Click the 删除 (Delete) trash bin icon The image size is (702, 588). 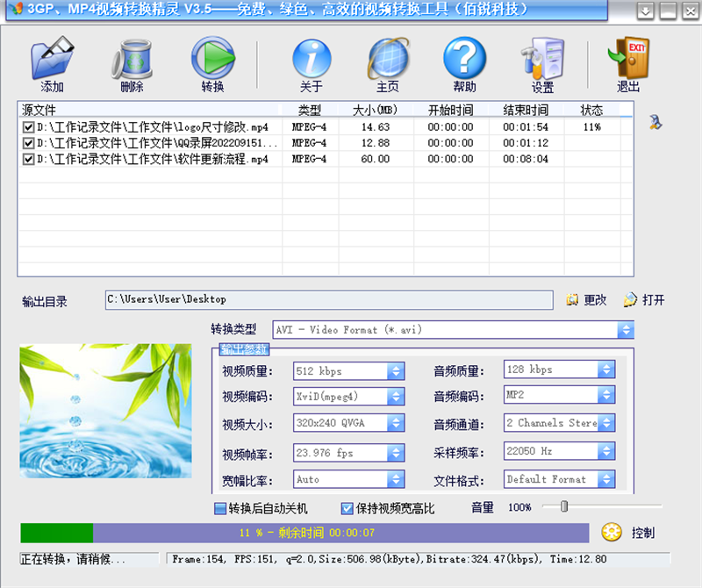(132, 58)
